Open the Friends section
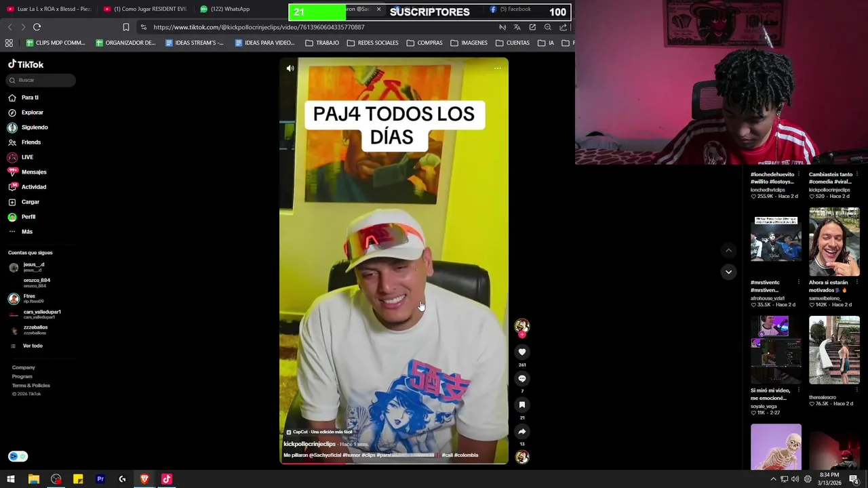Image resolution: width=868 pixels, height=488 pixels. [x=24, y=142]
